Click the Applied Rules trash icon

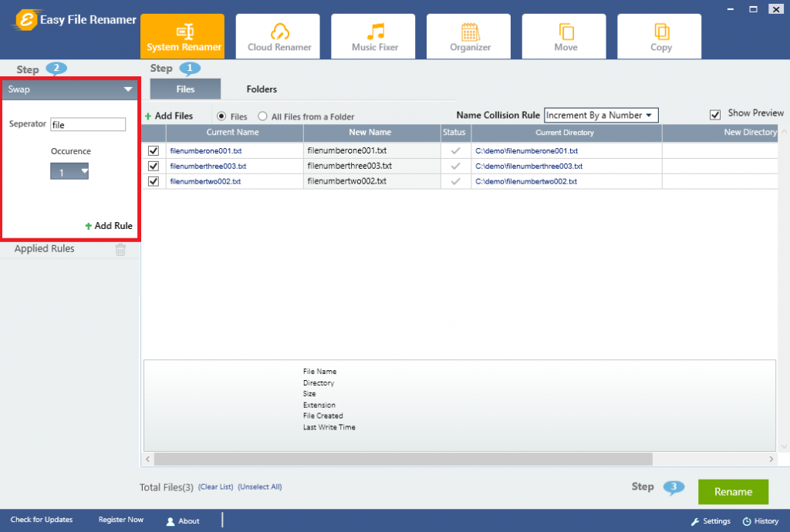[120, 248]
